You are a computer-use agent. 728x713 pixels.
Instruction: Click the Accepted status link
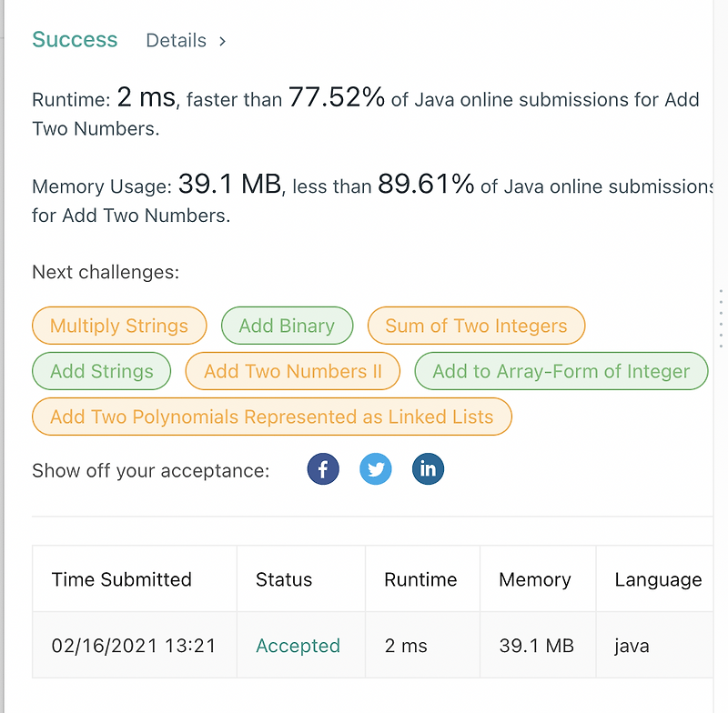click(298, 646)
